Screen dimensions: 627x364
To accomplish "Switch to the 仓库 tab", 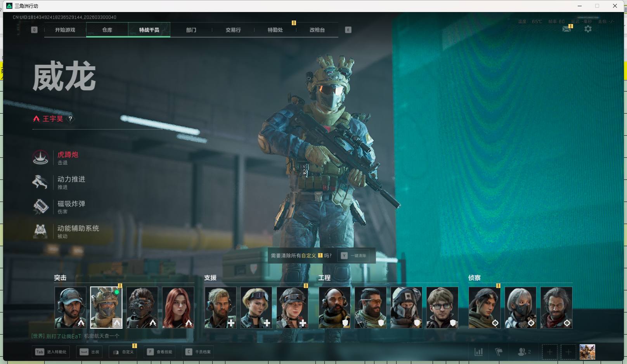I will [107, 30].
